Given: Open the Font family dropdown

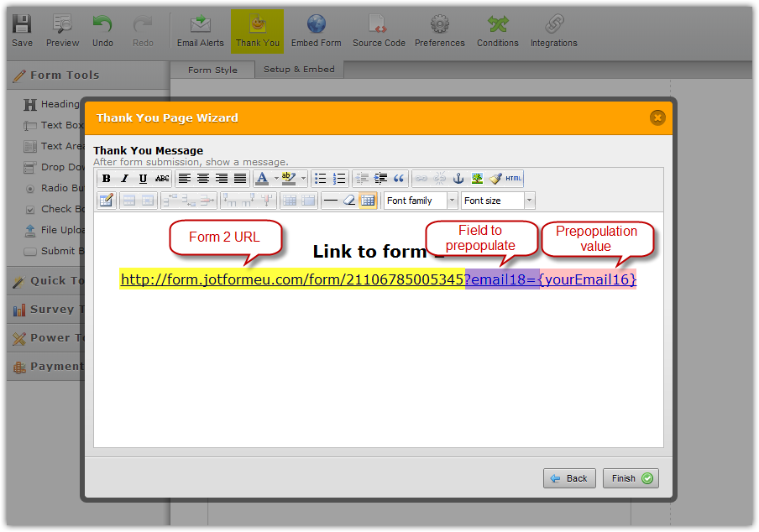Looking at the screenshot, I should click(421, 201).
